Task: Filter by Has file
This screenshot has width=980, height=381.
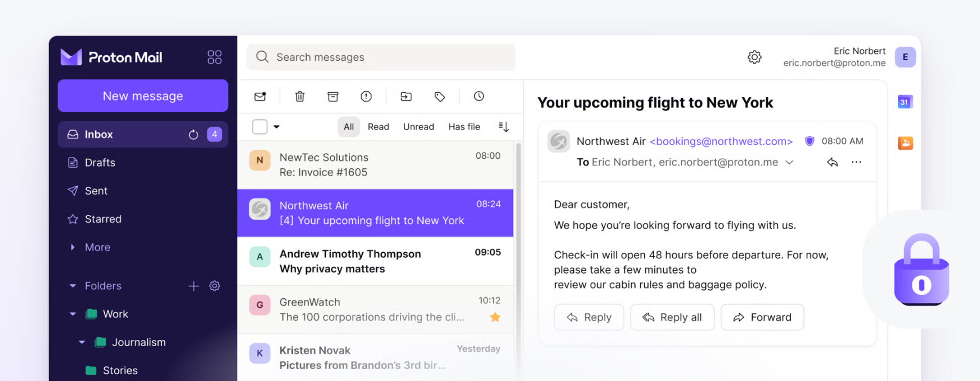Action: 464,127
